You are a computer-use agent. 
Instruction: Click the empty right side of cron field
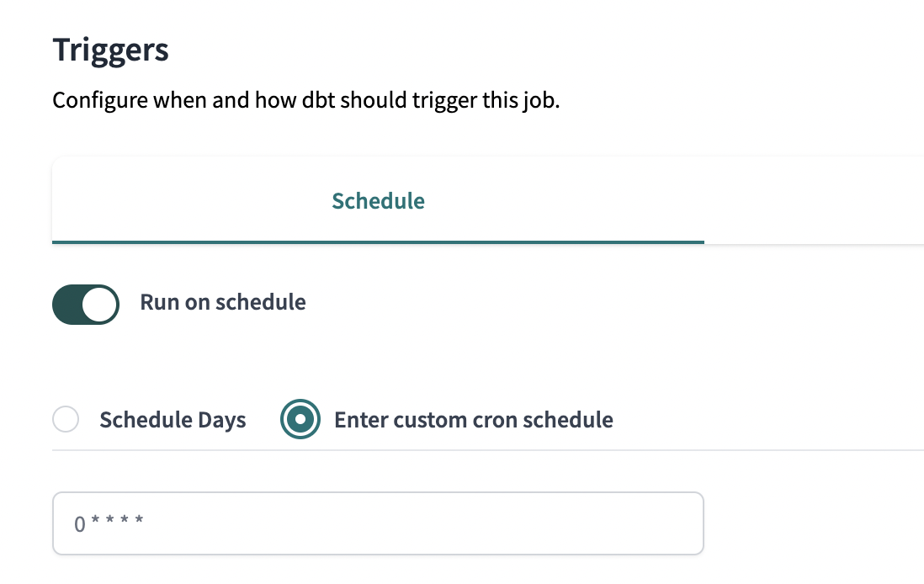(589, 523)
